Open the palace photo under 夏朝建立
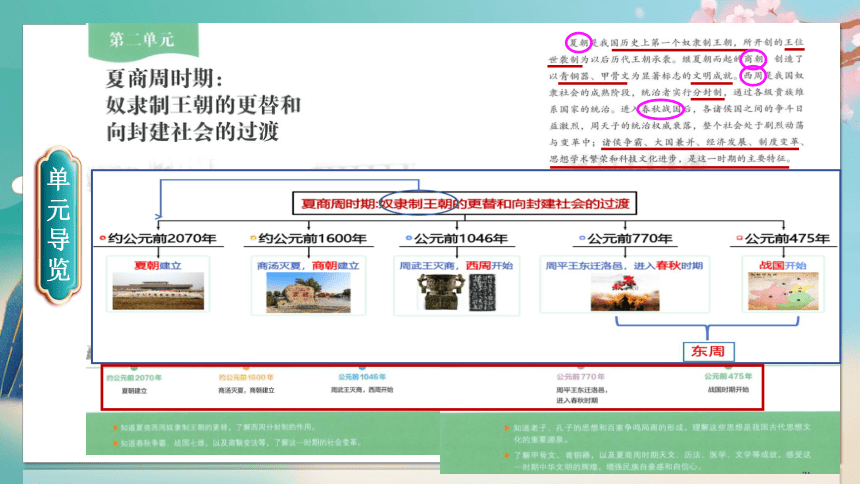Viewport: 860px width, 484px height. [x=158, y=291]
